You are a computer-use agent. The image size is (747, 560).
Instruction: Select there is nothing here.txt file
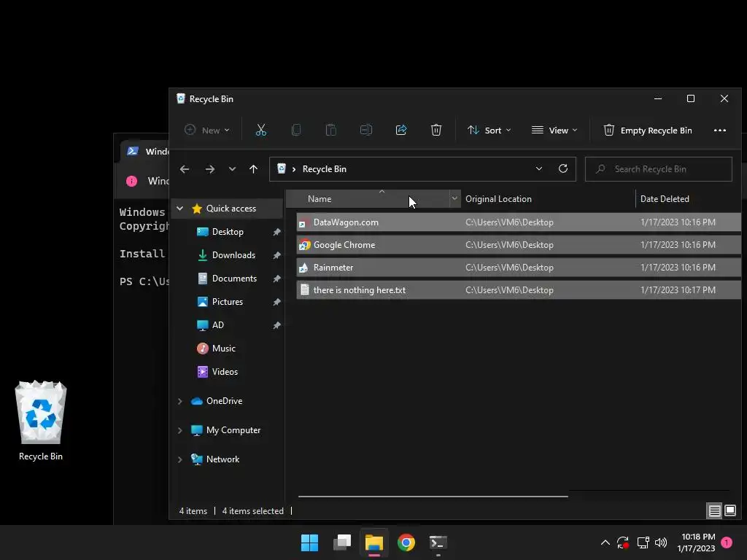(519, 290)
